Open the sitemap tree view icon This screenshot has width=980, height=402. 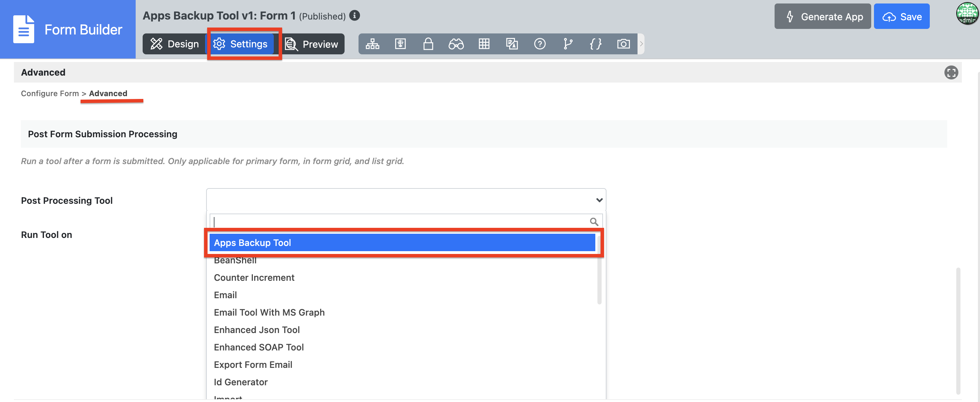[x=372, y=44]
